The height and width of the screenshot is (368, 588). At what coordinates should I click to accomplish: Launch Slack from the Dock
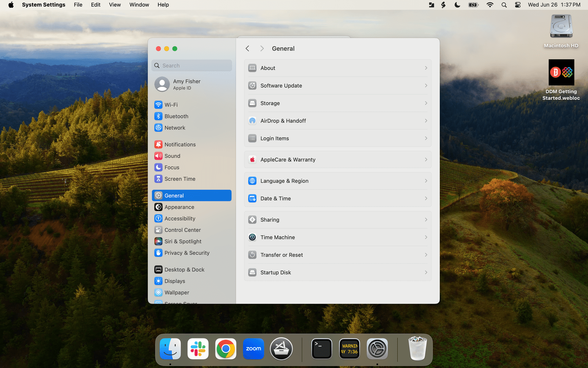pyautogui.click(x=198, y=349)
